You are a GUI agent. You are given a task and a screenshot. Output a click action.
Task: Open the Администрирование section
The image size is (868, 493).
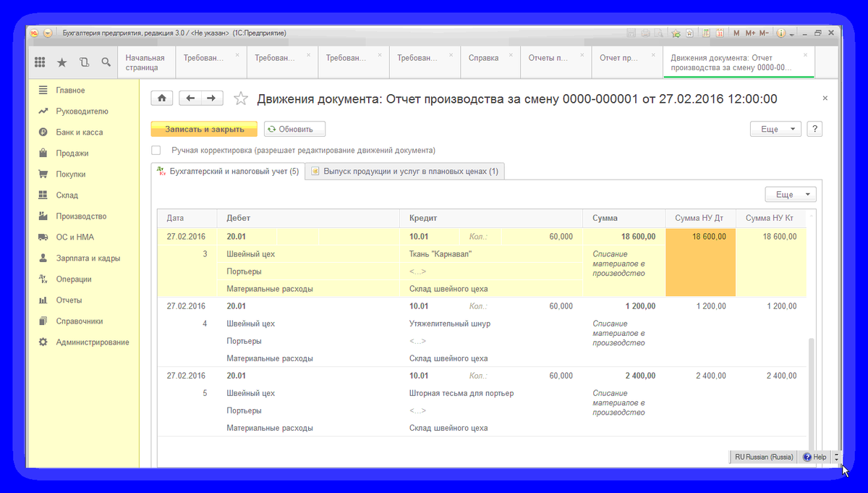(x=93, y=342)
